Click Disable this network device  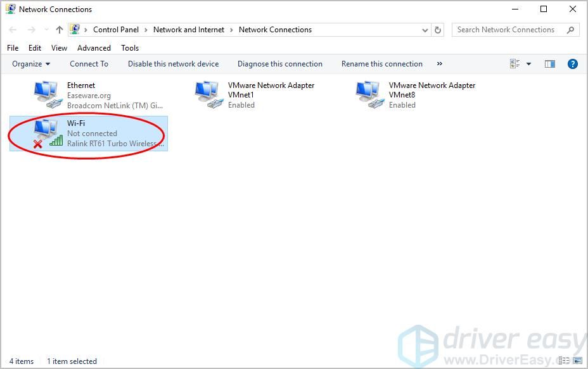[173, 64]
